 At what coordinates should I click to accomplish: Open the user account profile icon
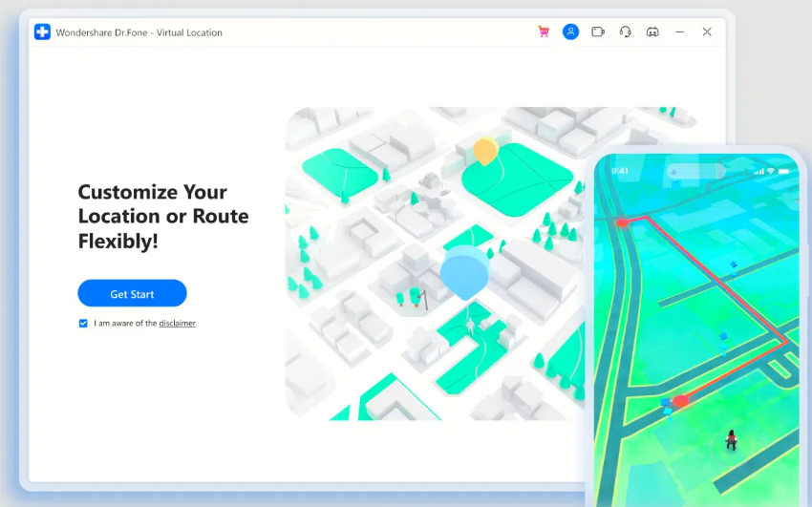pyautogui.click(x=570, y=32)
